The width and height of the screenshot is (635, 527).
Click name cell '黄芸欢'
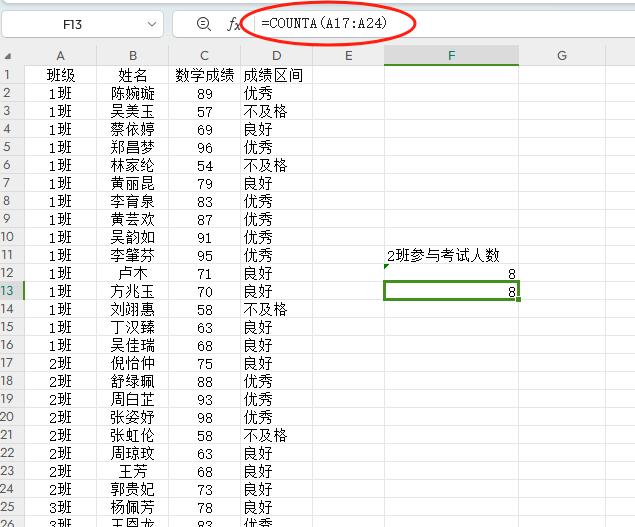[132, 219]
